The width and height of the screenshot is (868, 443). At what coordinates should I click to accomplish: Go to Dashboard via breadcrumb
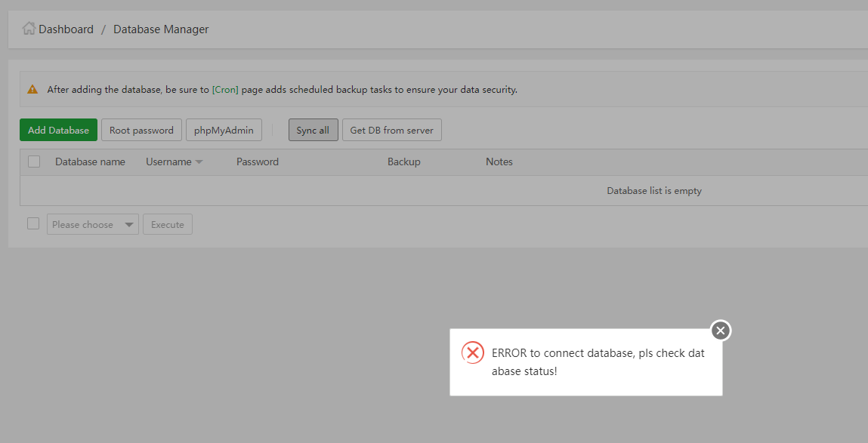(66, 29)
